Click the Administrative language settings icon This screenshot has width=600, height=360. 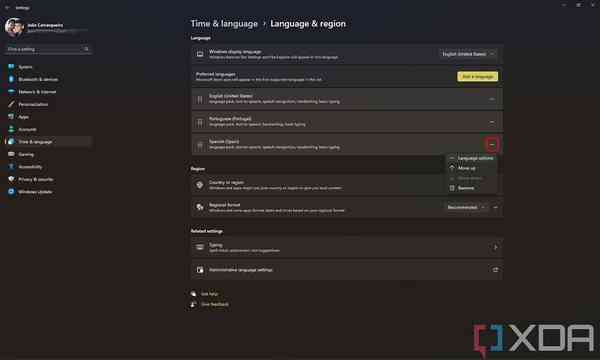tap(200, 270)
